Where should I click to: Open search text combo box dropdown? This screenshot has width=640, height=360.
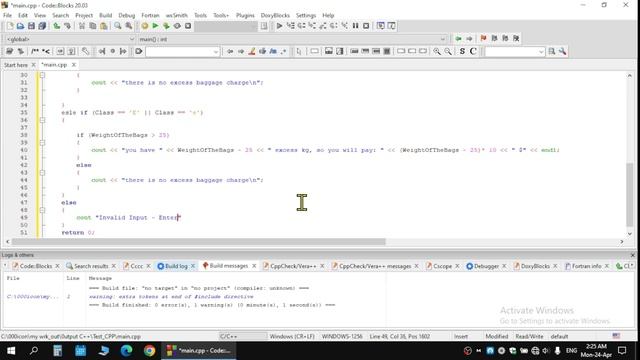(216, 52)
